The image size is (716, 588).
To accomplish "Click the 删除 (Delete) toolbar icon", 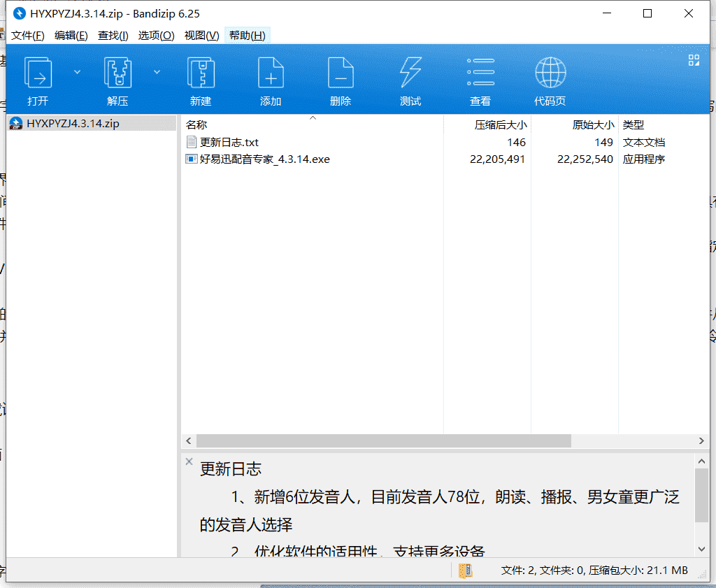I will (x=341, y=73).
